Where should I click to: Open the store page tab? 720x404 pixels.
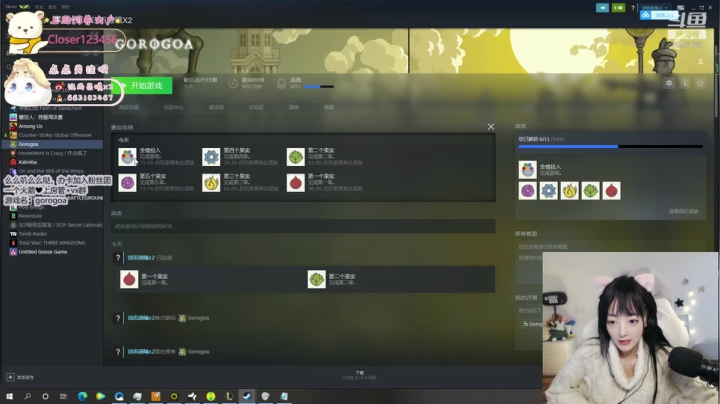(128, 107)
